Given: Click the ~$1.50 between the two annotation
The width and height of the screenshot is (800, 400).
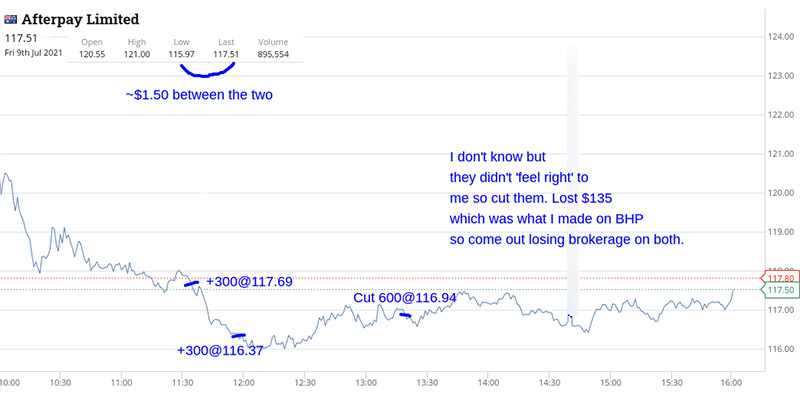Looking at the screenshot, I should [x=199, y=95].
